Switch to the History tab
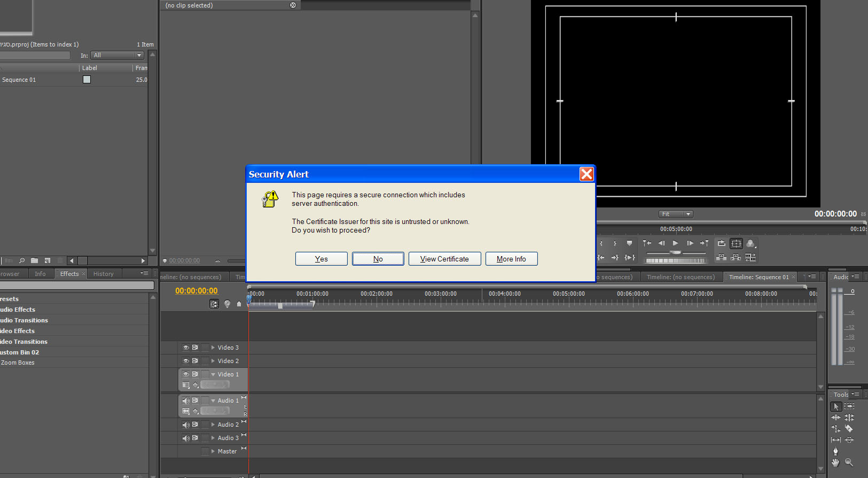Screen dimensions: 868x478 pos(103,274)
